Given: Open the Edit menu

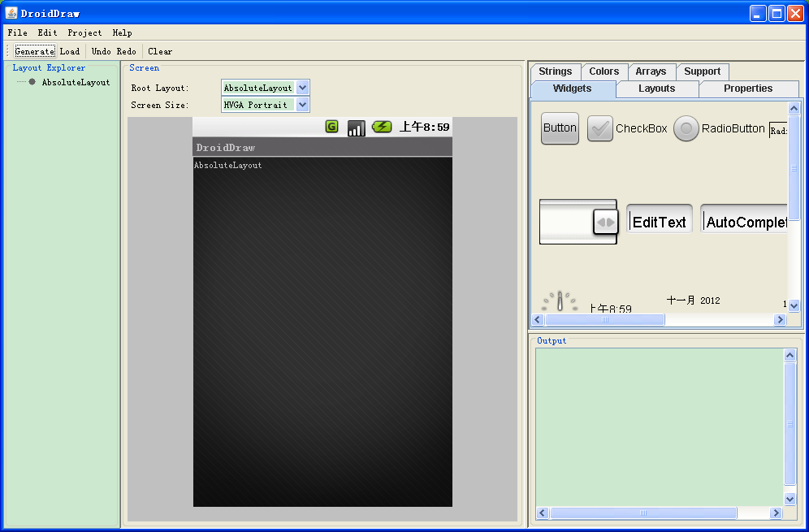Looking at the screenshot, I should point(47,32).
